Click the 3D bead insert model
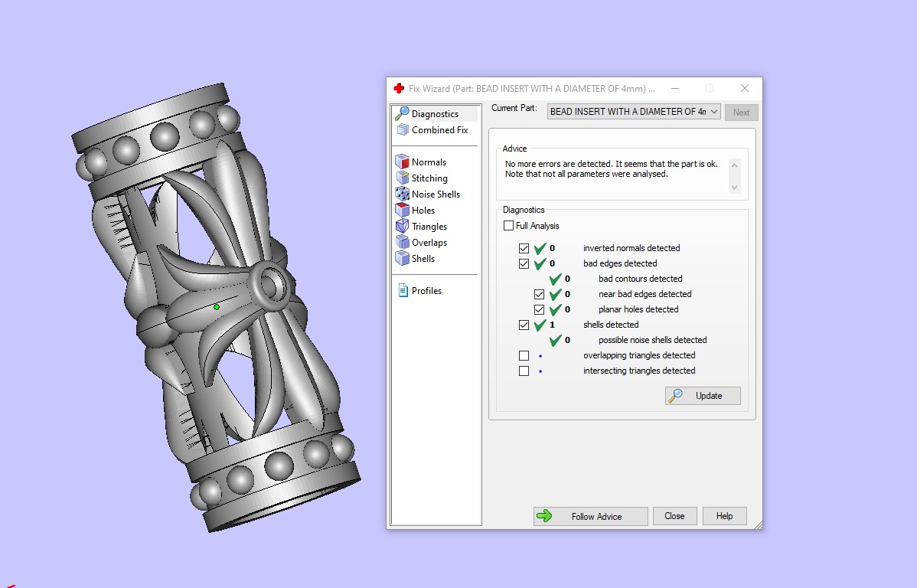This screenshot has width=917, height=588. (x=217, y=307)
